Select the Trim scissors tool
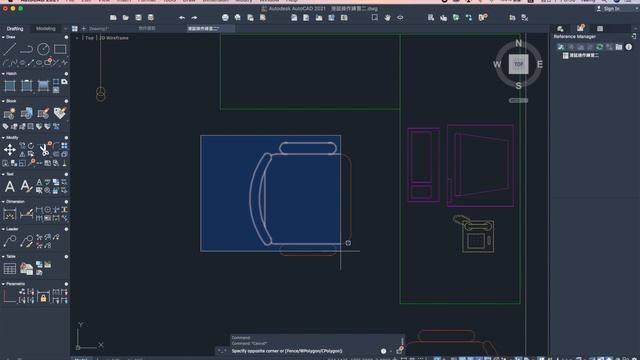This screenshot has height=360, width=640. coord(44,150)
